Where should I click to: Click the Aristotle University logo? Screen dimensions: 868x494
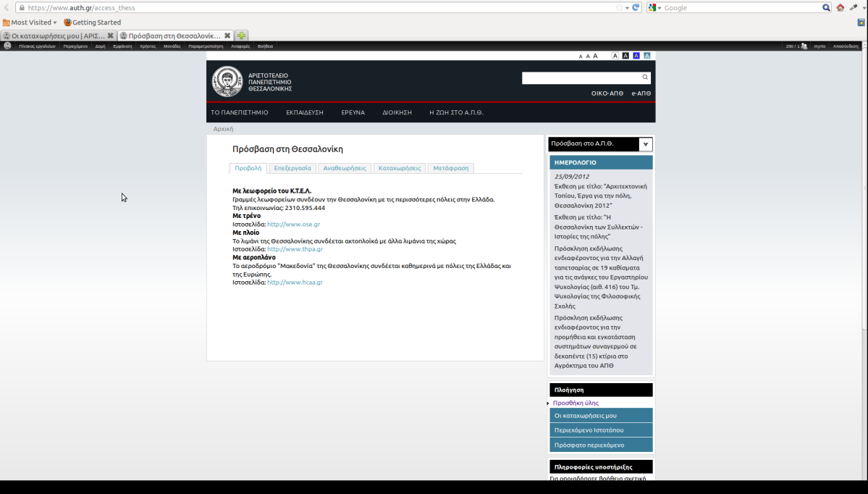[x=227, y=81]
